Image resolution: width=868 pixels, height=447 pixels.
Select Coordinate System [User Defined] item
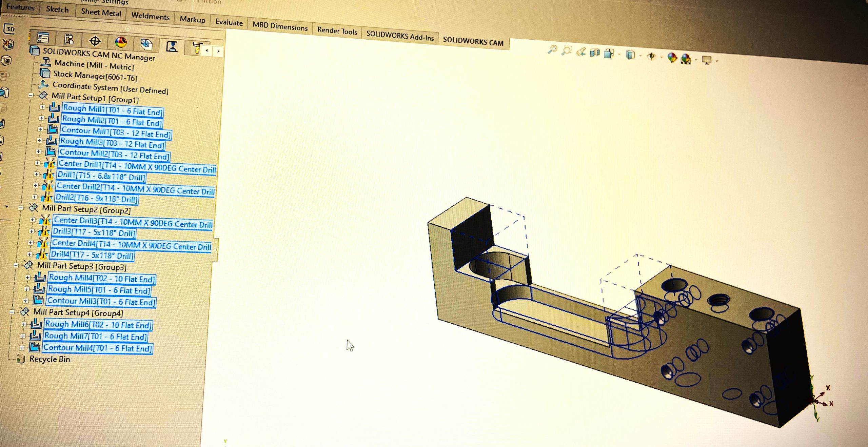(110, 88)
